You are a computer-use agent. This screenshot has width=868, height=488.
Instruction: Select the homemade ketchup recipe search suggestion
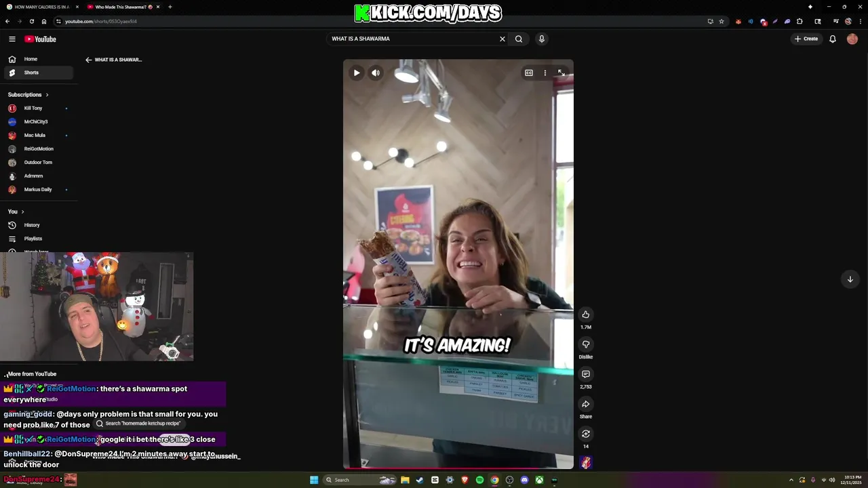[138, 424]
